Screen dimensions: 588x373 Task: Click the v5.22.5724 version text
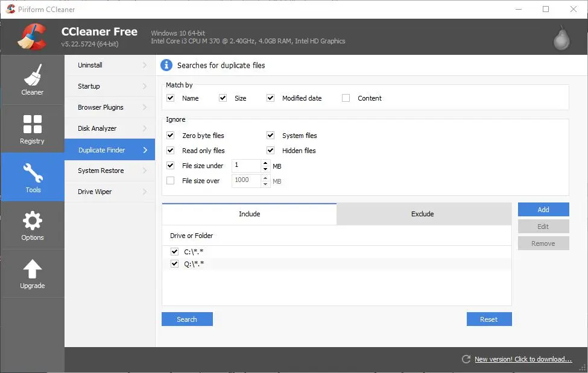90,44
